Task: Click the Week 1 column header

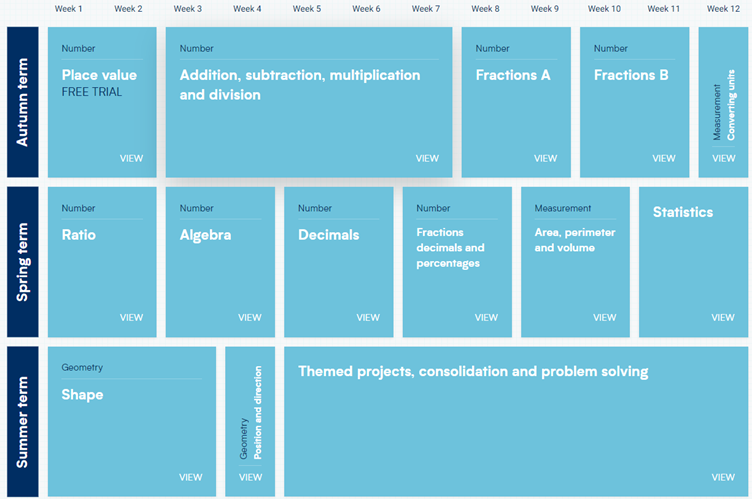Action: 69,9
